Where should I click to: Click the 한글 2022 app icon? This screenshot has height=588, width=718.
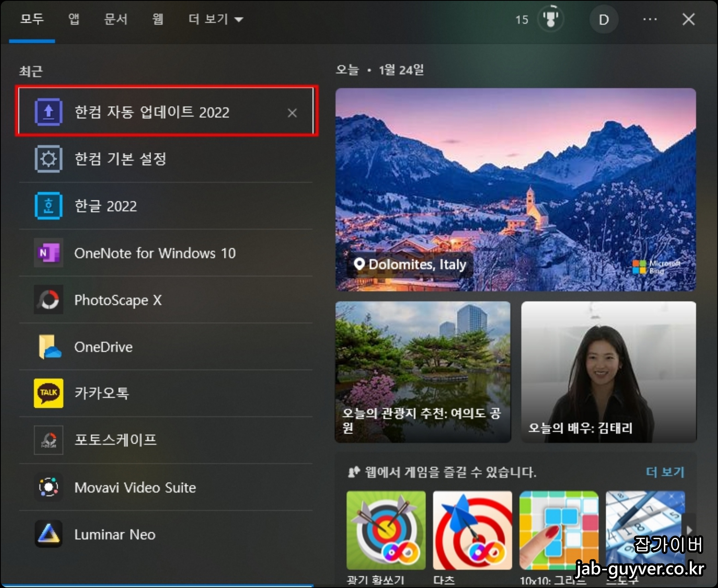click(x=49, y=206)
